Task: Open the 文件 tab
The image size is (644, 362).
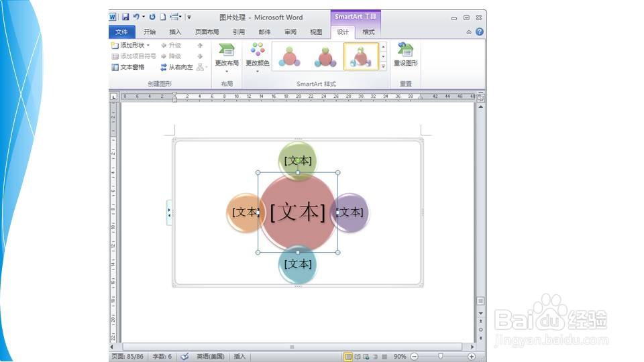Action: (x=121, y=32)
